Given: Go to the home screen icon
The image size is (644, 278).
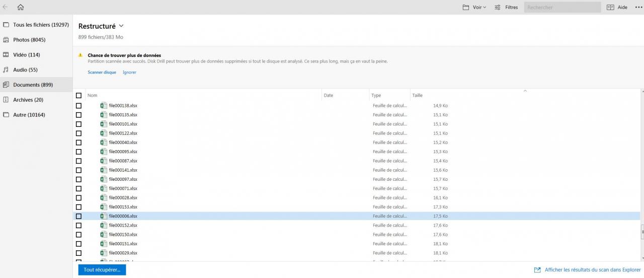Looking at the screenshot, I should 21,7.
